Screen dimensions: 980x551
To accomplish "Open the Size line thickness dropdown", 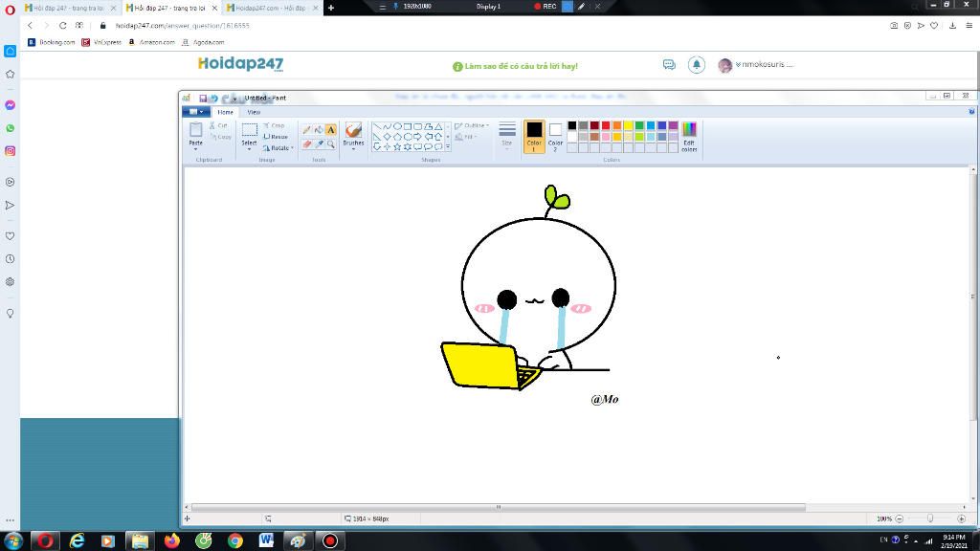I will (507, 135).
